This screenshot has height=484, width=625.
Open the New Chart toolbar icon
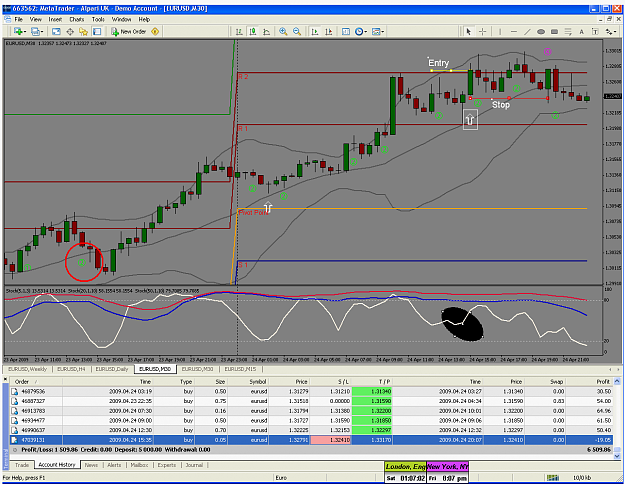pos(18,31)
